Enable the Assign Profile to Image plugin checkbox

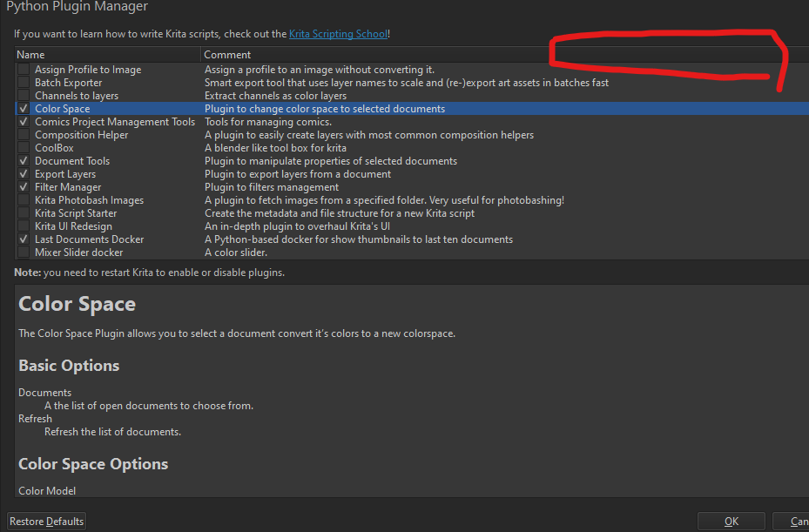coord(24,70)
